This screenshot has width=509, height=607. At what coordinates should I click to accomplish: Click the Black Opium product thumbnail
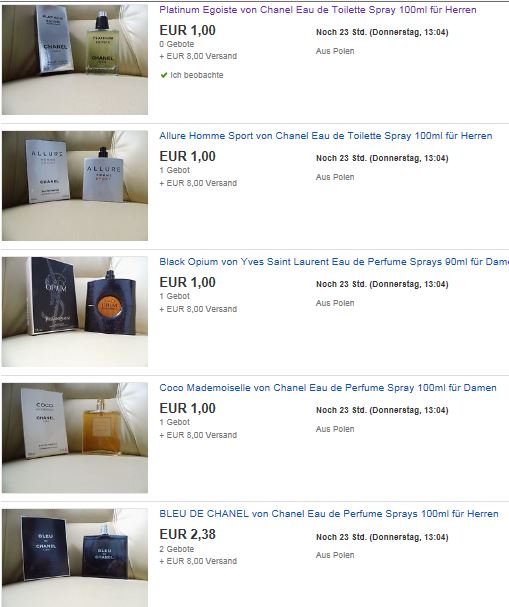tap(75, 312)
